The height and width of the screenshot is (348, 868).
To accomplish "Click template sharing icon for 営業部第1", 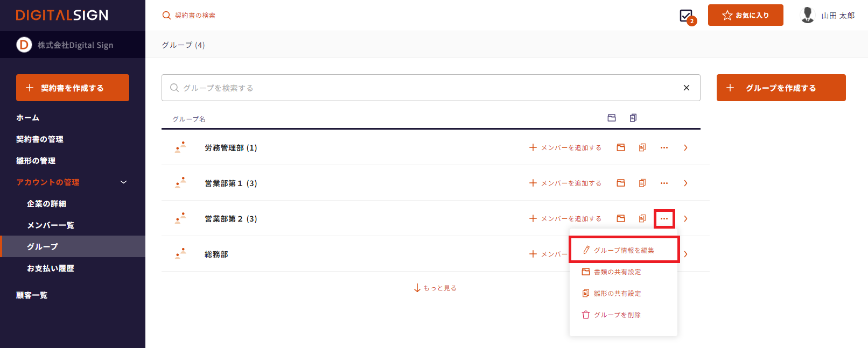I will coord(642,183).
